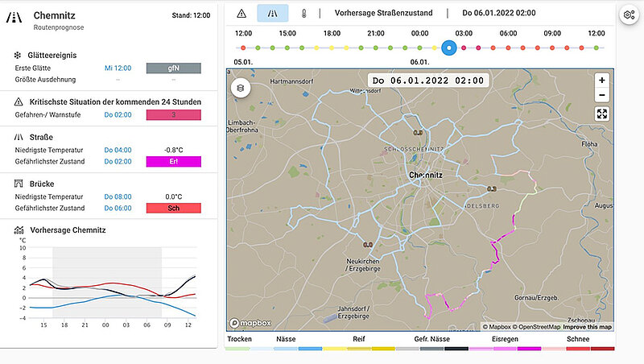The height and width of the screenshot is (364, 644).
Task: Open the settings gear in top right
Action: coord(629,14)
